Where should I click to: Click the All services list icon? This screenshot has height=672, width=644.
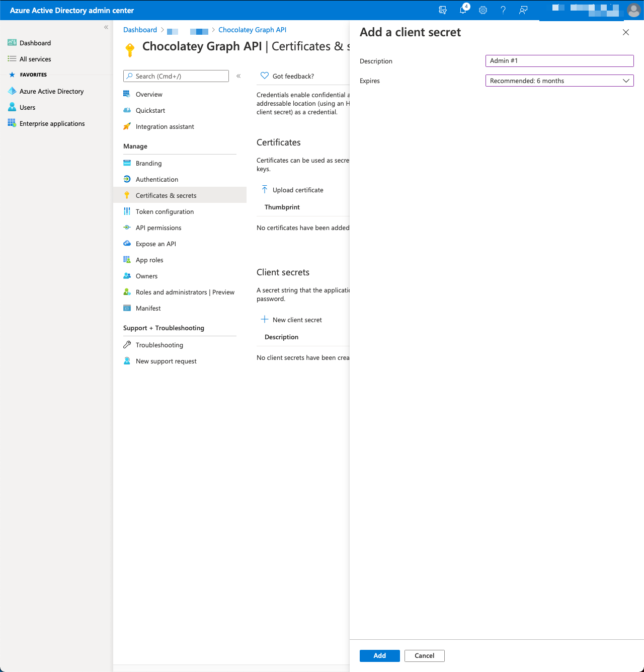tap(12, 59)
